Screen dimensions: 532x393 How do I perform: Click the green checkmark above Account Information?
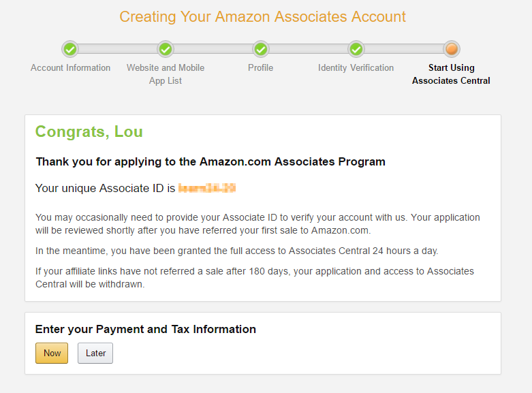(x=70, y=50)
